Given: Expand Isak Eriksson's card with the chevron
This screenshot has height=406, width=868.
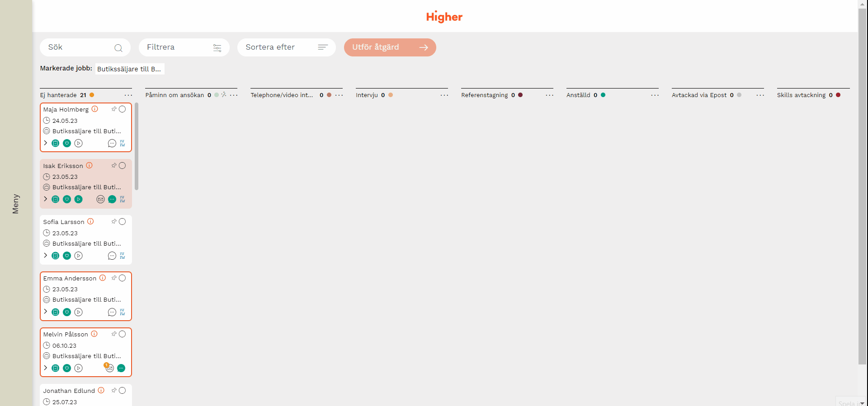Looking at the screenshot, I should 46,199.
